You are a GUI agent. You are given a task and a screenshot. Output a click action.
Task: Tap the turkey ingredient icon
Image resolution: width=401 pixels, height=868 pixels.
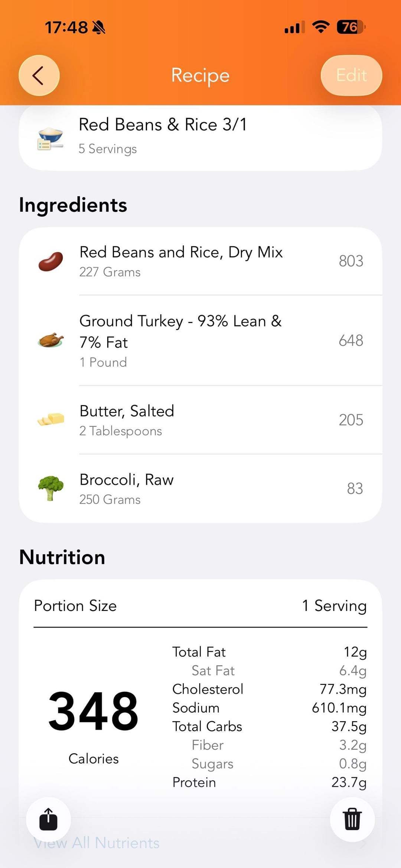click(51, 340)
